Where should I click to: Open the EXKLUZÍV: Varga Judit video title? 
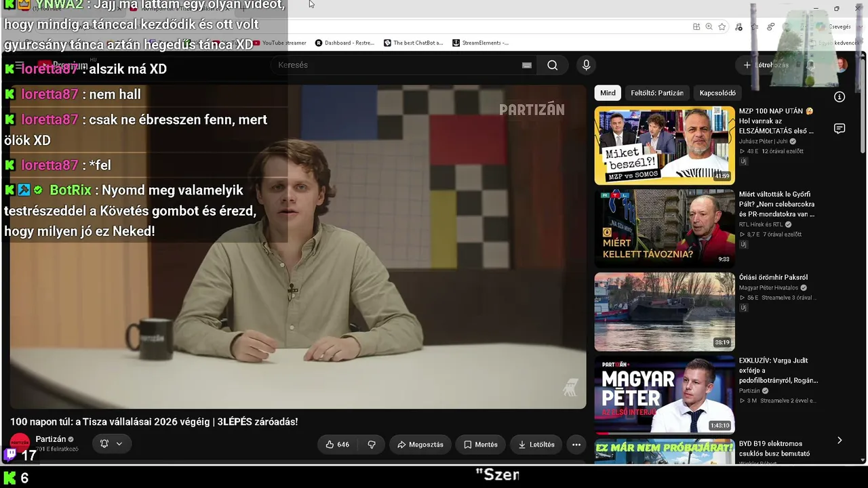tap(778, 371)
